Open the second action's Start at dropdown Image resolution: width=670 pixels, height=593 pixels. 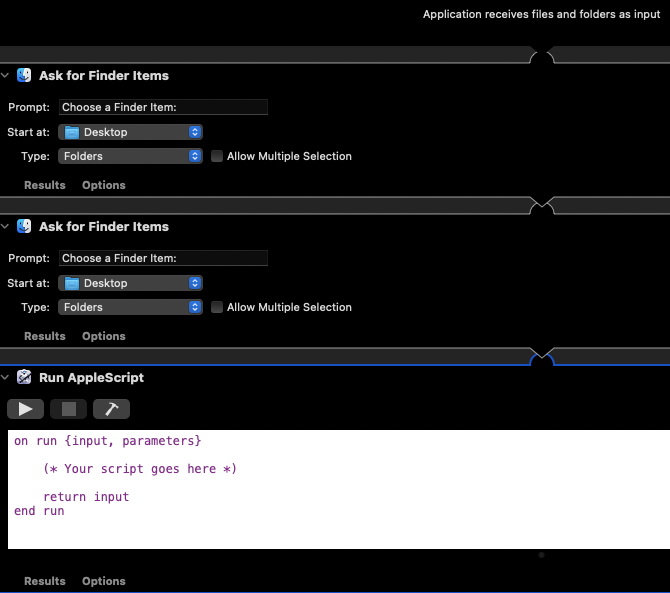click(130, 283)
